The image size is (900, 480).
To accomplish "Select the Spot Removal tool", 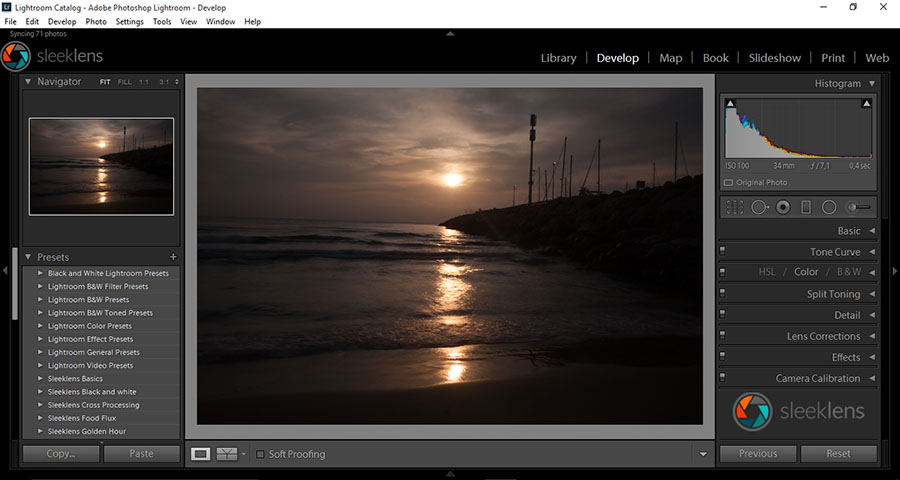I will click(x=759, y=207).
